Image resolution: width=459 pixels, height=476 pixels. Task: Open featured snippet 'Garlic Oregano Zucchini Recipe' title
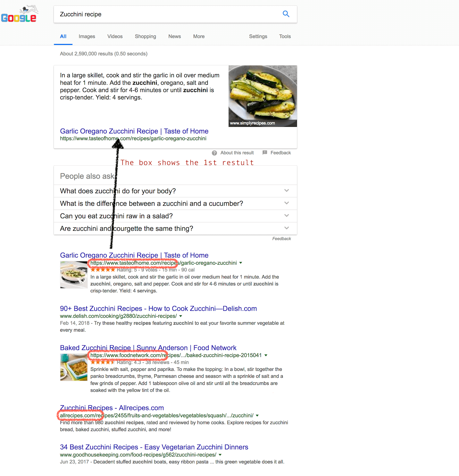[x=134, y=131]
